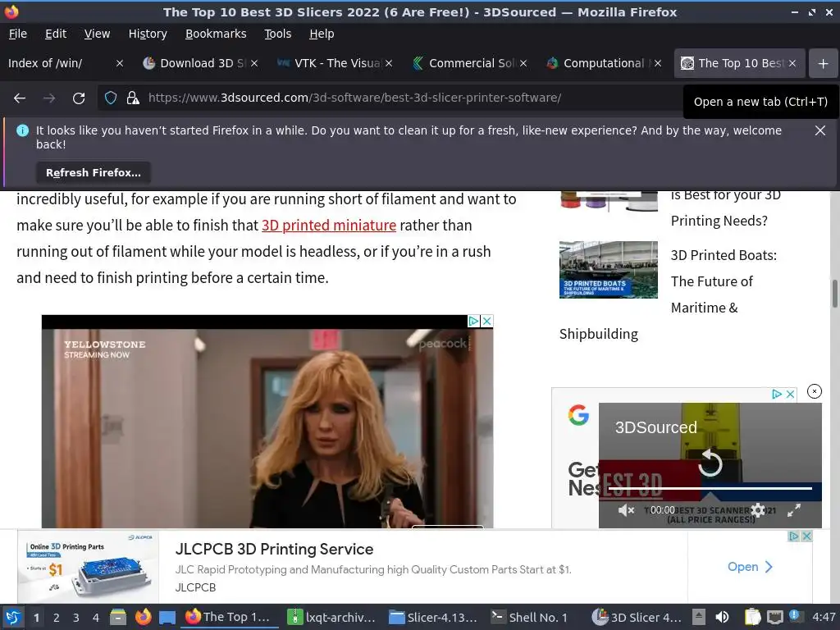Open network status tray icon
Screen dimensions: 840x630
click(774, 618)
